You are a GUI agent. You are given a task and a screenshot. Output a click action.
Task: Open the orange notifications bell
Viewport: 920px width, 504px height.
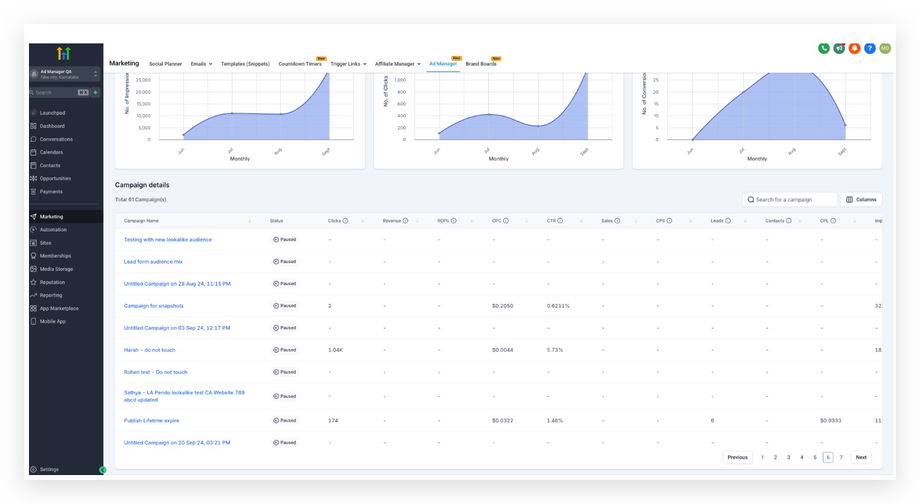(854, 48)
